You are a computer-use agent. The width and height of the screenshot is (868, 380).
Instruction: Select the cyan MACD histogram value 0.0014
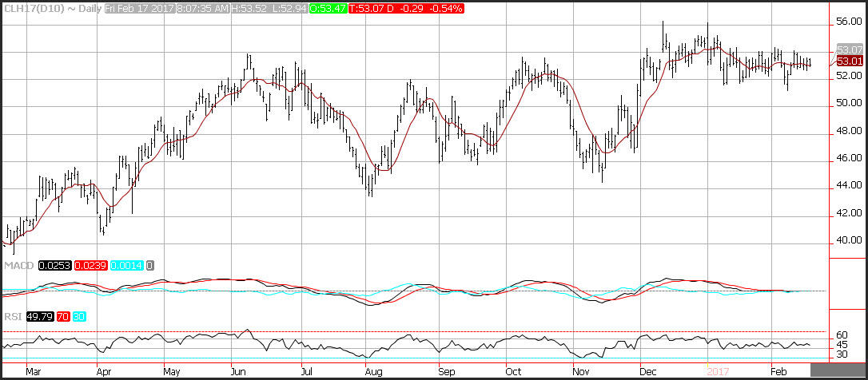(126, 265)
